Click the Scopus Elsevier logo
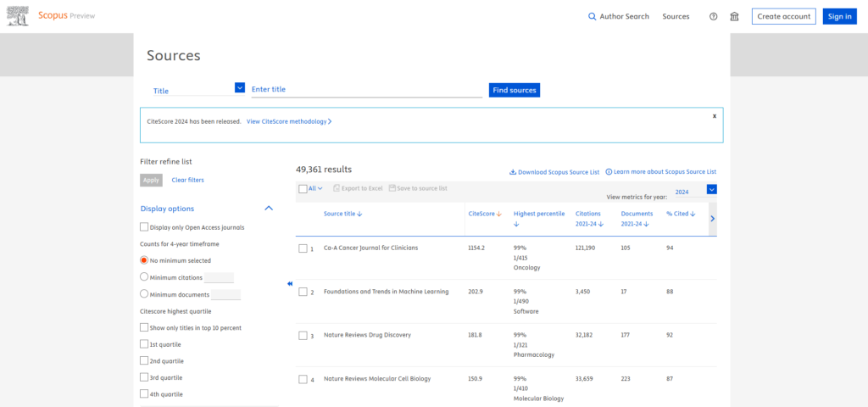Screen dimensions: 868x407 (x=19, y=16)
